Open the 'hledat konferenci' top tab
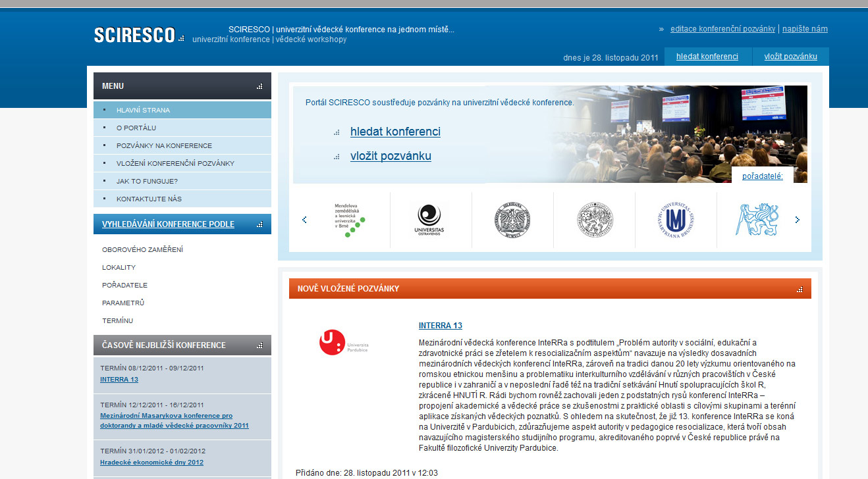 (707, 57)
